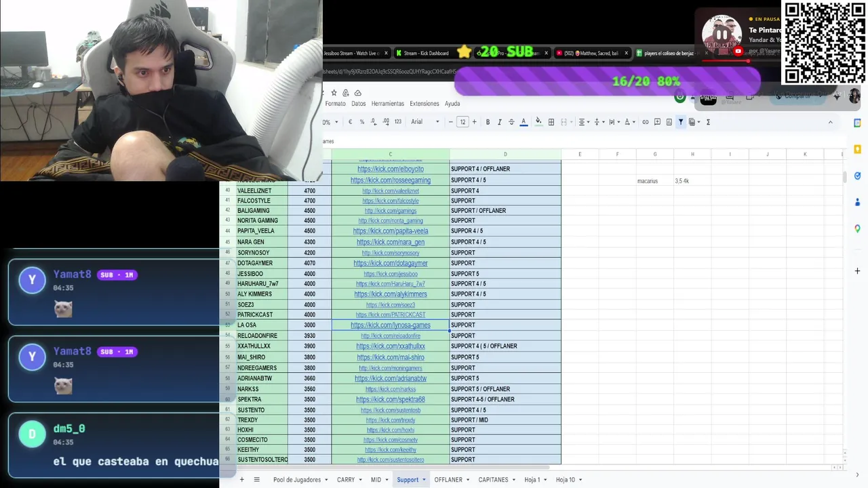Click the cloud save status icon
The image size is (868, 488).
[358, 93]
